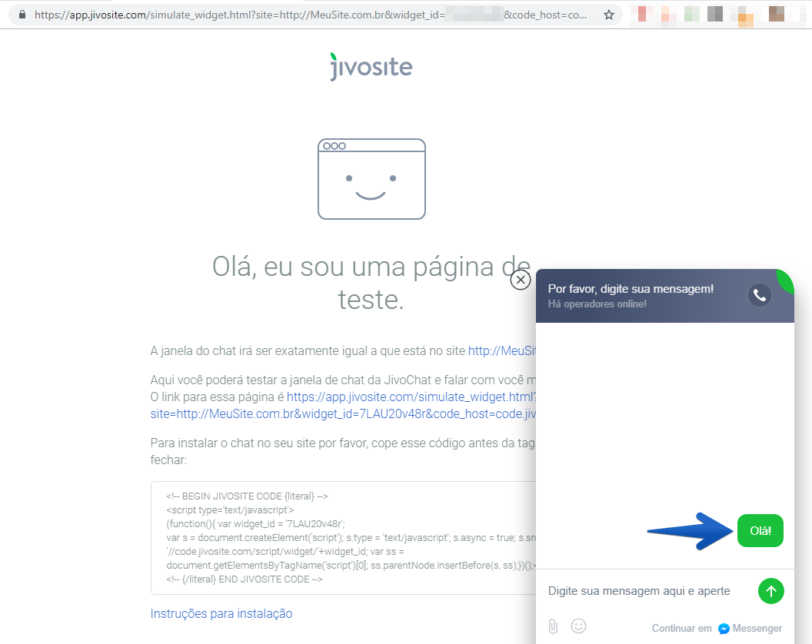Click the phone call icon in chat header
The width and height of the screenshot is (812, 644).
pyautogui.click(x=760, y=295)
